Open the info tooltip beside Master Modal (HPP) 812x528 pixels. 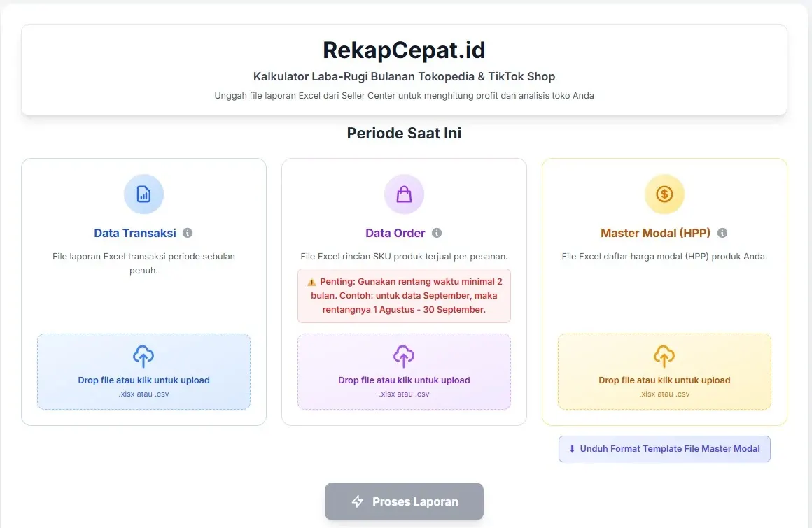[x=722, y=232]
